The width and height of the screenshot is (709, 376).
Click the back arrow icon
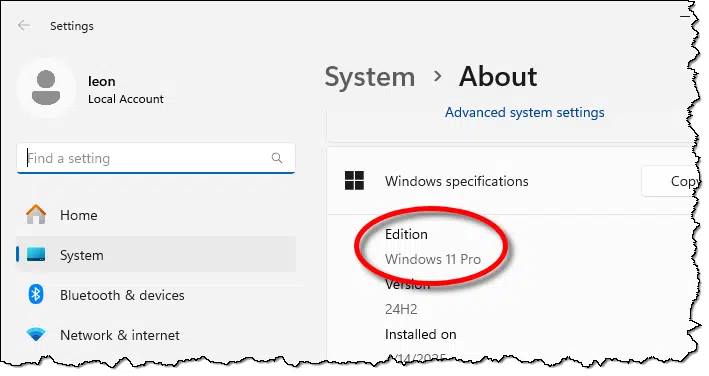pos(24,25)
